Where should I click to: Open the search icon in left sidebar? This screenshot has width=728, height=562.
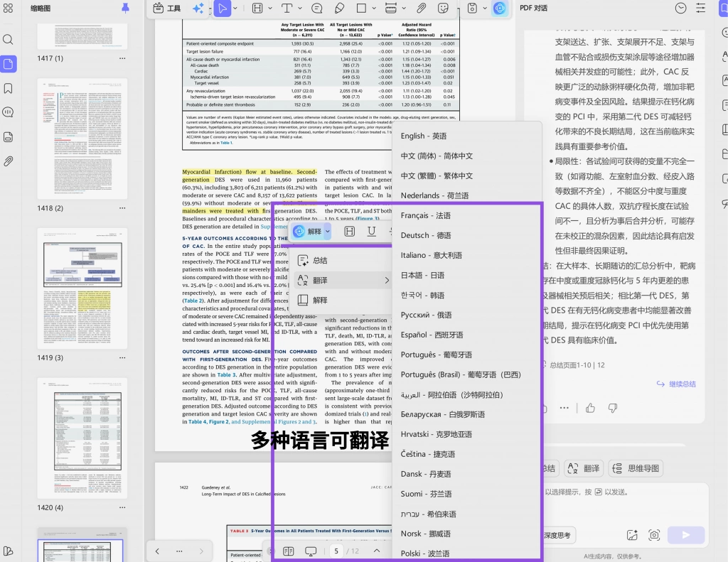click(x=8, y=40)
